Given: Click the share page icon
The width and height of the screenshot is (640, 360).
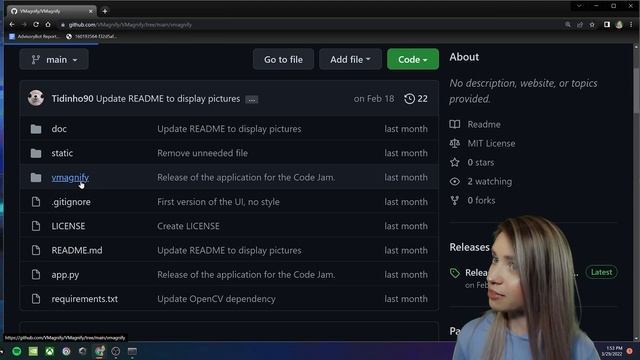Looking at the screenshot, I should 580,24.
